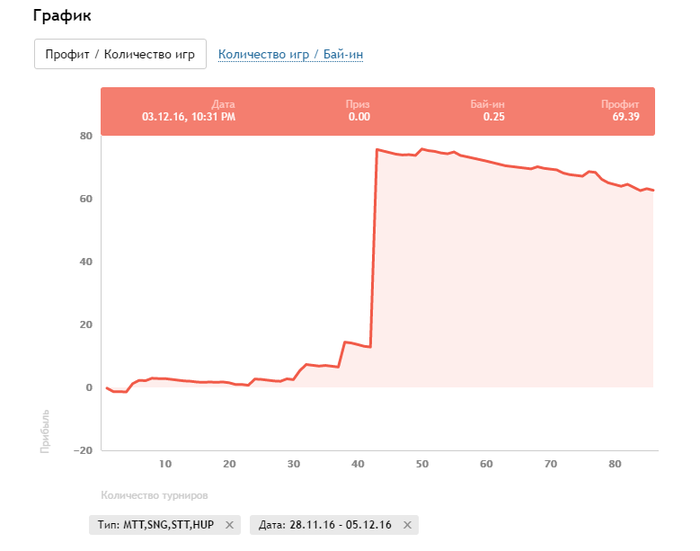This screenshot has width=700, height=551.
Task: Remove the Тип: MTT,SNG,STT,HUP filter
Action: pos(229,525)
